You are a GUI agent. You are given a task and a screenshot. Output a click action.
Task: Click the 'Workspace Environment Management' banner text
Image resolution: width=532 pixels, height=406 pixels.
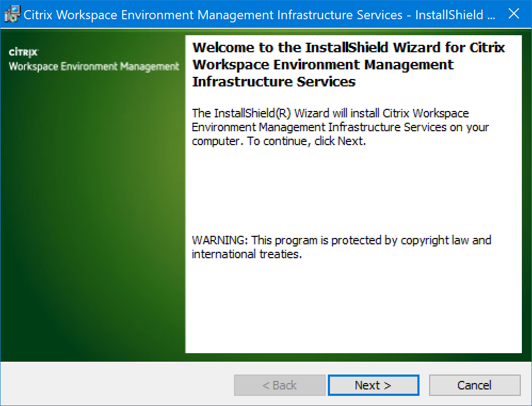point(94,67)
